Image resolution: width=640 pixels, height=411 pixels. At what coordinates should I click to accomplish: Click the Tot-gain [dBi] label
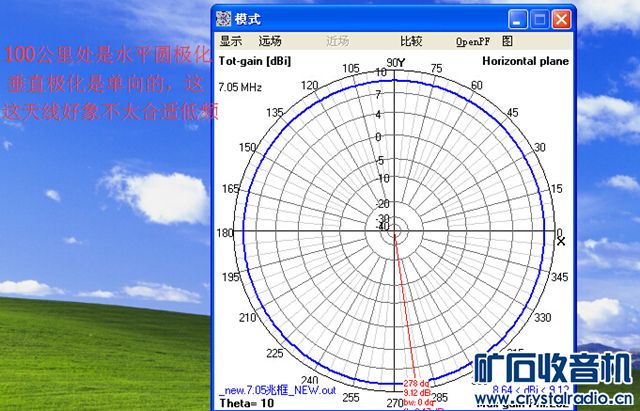click(x=255, y=61)
